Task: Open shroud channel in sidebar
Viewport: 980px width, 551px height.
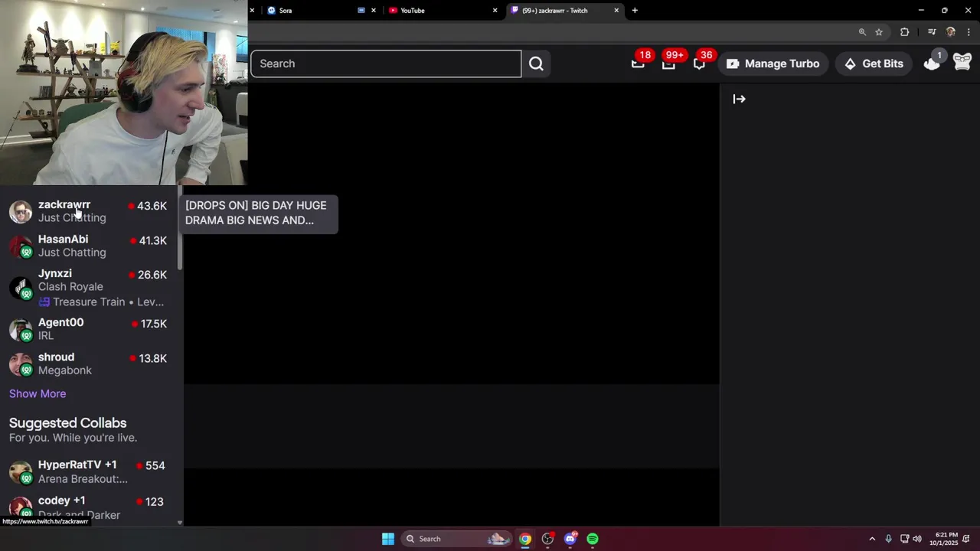Action: tap(88, 364)
